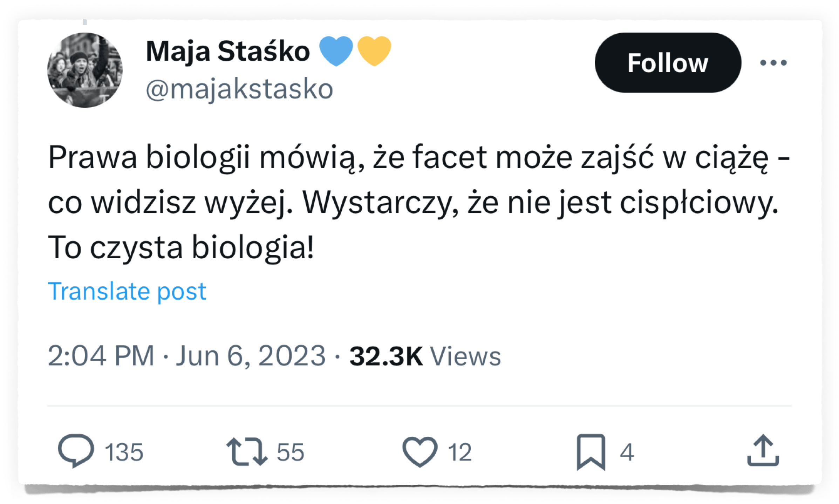Like the tweet with the heart icon

click(419, 451)
